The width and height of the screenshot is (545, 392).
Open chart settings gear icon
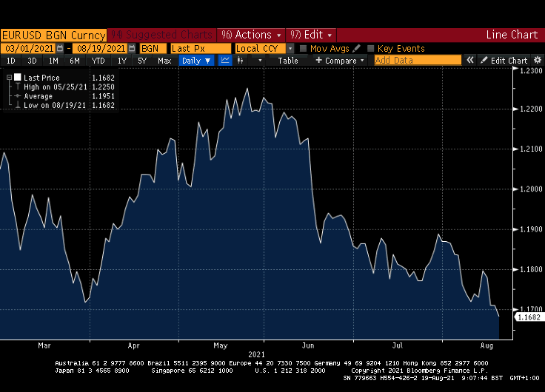click(x=537, y=61)
